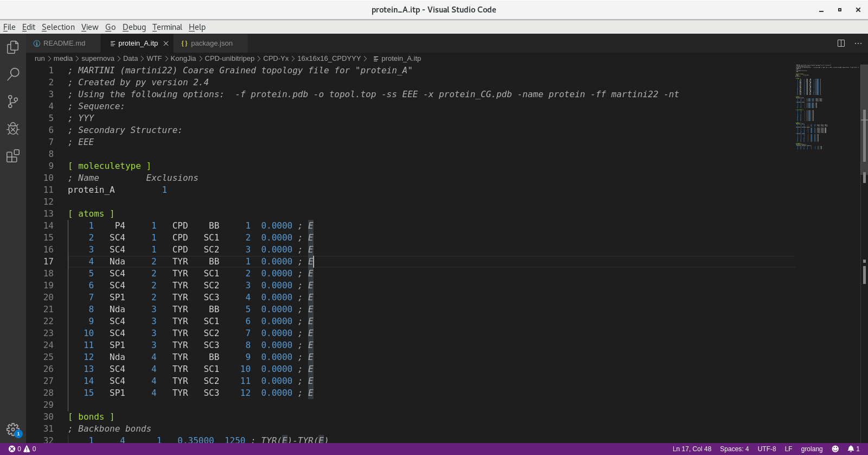This screenshot has width=868, height=455.
Task: Open the File menu
Action: click(x=9, y=27)
